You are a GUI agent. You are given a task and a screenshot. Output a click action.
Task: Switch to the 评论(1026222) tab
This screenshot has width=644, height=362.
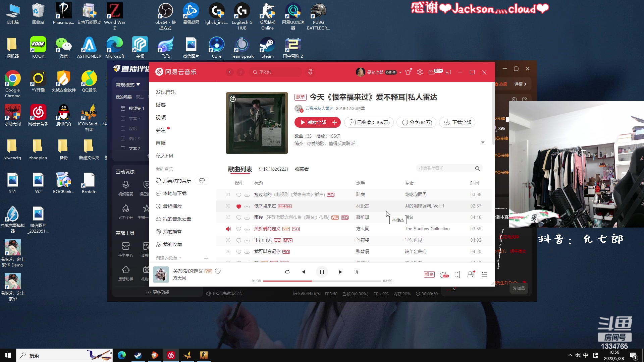click(x=273, y=169)
